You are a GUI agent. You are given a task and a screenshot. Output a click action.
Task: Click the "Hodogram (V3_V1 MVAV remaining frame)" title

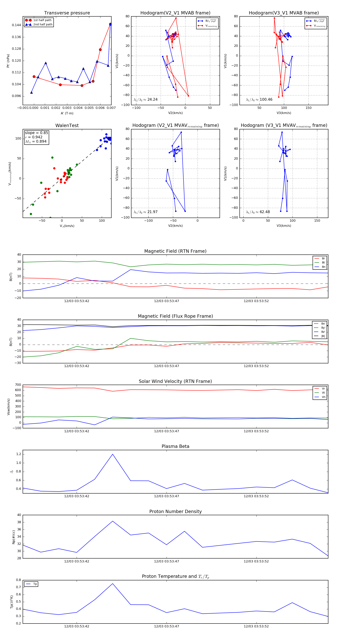tap(284, 125)
